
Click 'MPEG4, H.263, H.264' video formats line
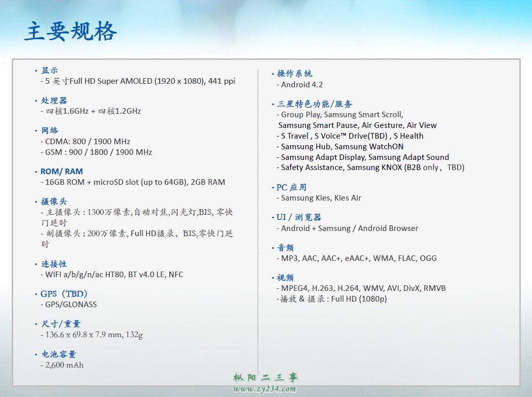click(x=361, y=288)
